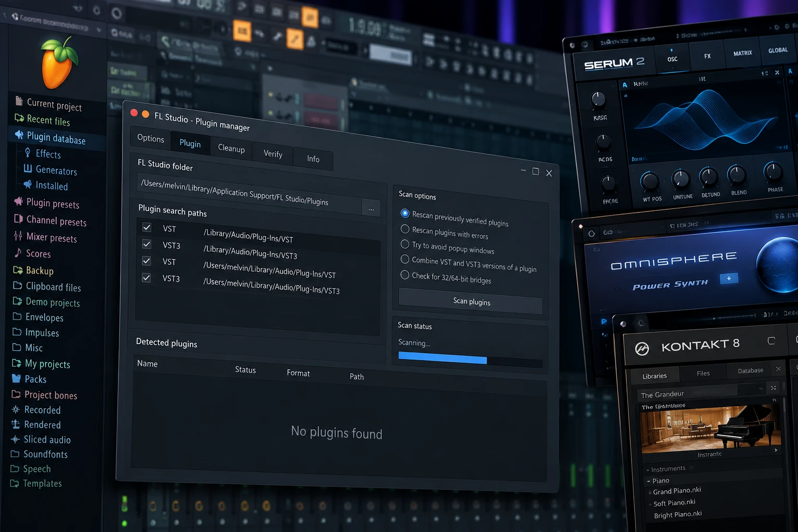Uncheck the /Library/Audio/Plug-Ins/VST3 path checkbox
Viewport: 798px width, 532px height.
[147, 244]
